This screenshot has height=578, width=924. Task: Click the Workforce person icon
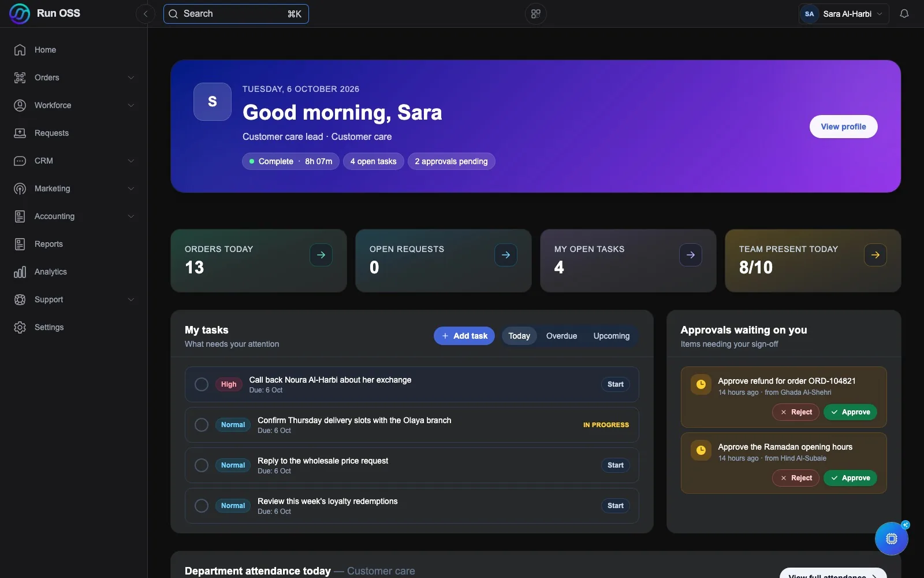click(x=20, y=105)
